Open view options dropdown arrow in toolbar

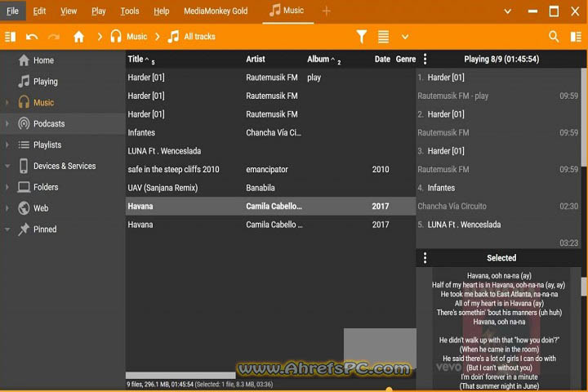pos(405,37)
